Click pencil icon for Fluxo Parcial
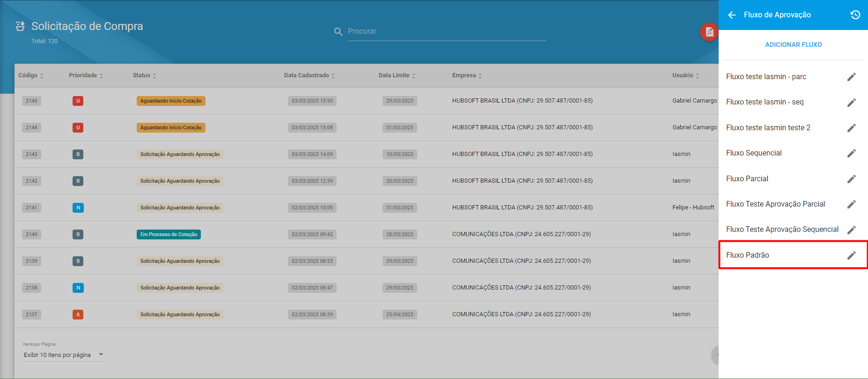The width and height of the screenshot is (868, 379). pyautogui.click(x=851, y=179)
